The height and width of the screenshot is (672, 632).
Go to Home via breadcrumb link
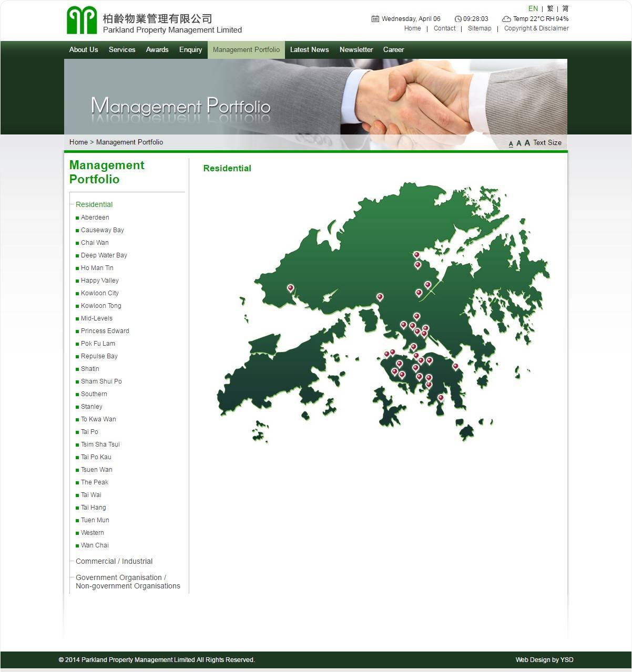click(x=78, y=142)
